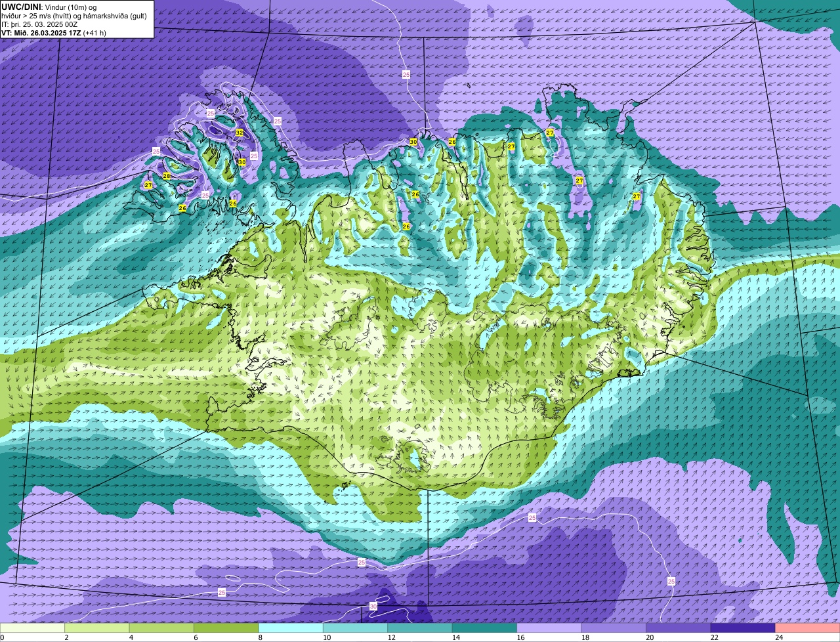This screenshot has height=642, width=840.
Task: Click the 2–4 m/s light green legend swatch
Action: click(x=97, y=628)
